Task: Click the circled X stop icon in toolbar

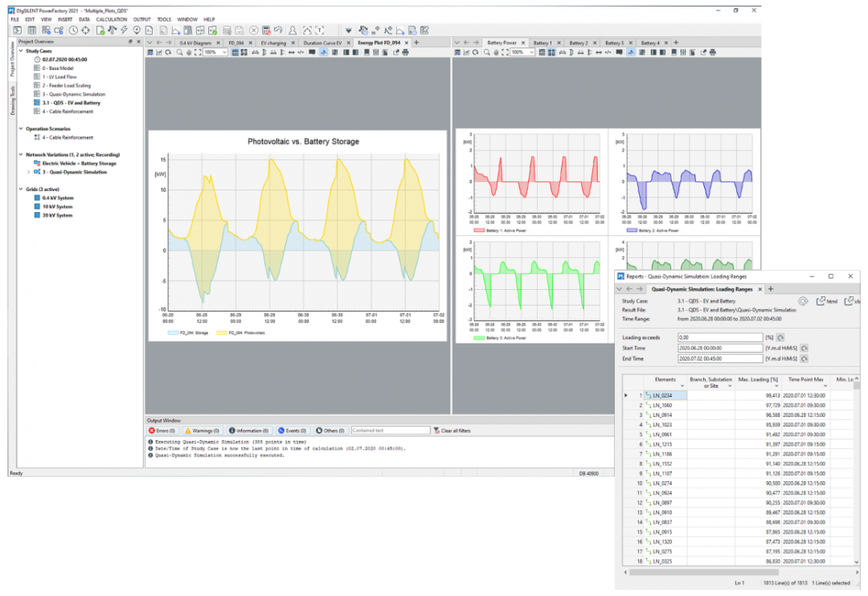Action: click(253, 31)
